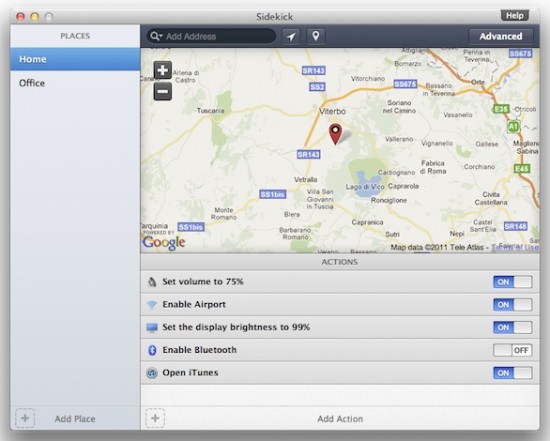The image size is (550, 441).
Task: Click the Wi-Fi icon beside Enable Airport
Action: tap(152, 305)
